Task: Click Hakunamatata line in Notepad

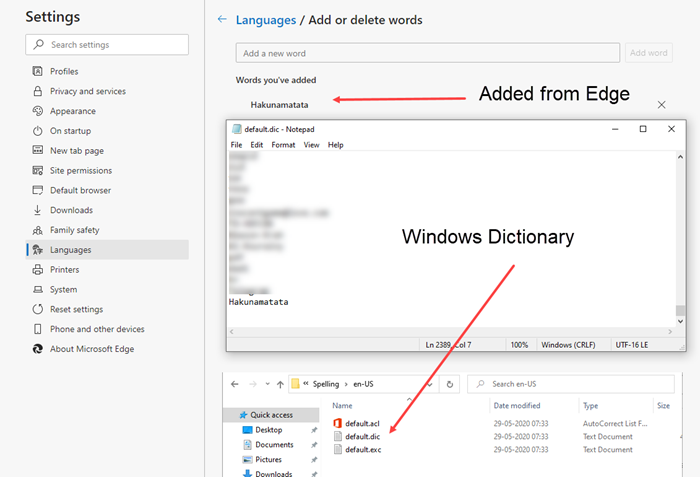Action: (258, 302)
